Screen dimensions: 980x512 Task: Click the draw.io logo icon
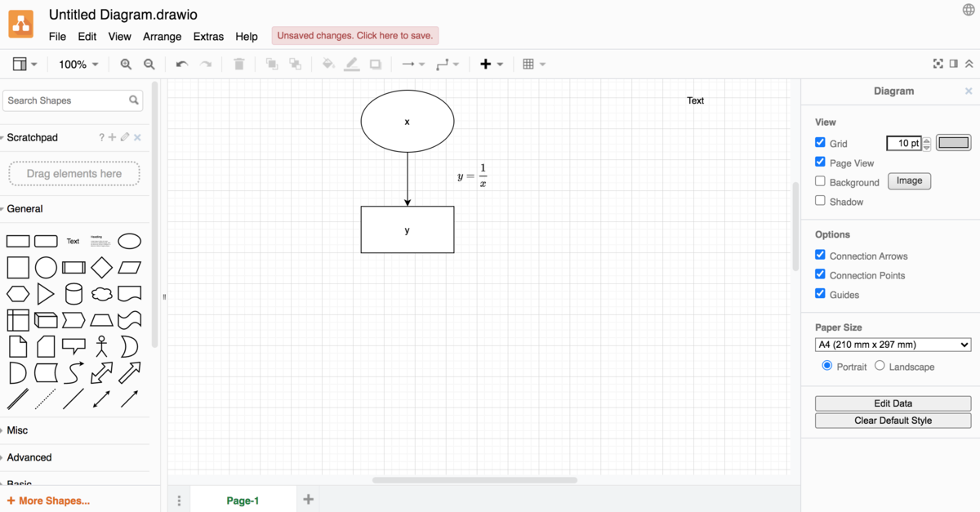[21, 24]
